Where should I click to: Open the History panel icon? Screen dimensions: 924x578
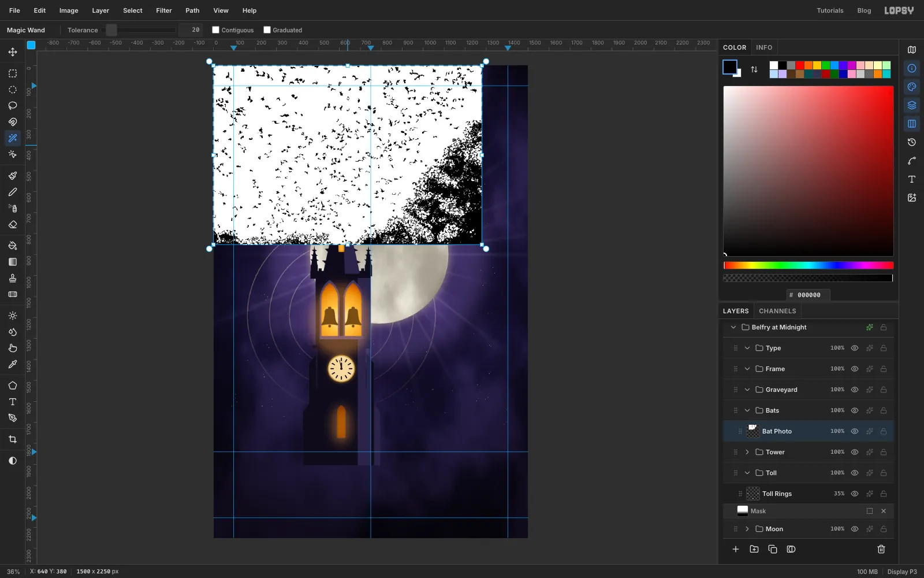[x=912, y=142]
